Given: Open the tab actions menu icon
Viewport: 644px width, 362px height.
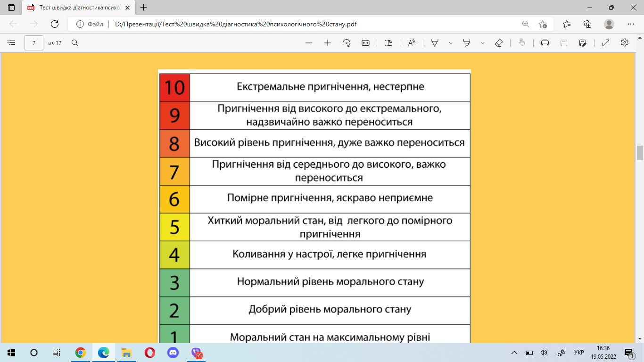Looking at the screenshot, I should 11,8.
